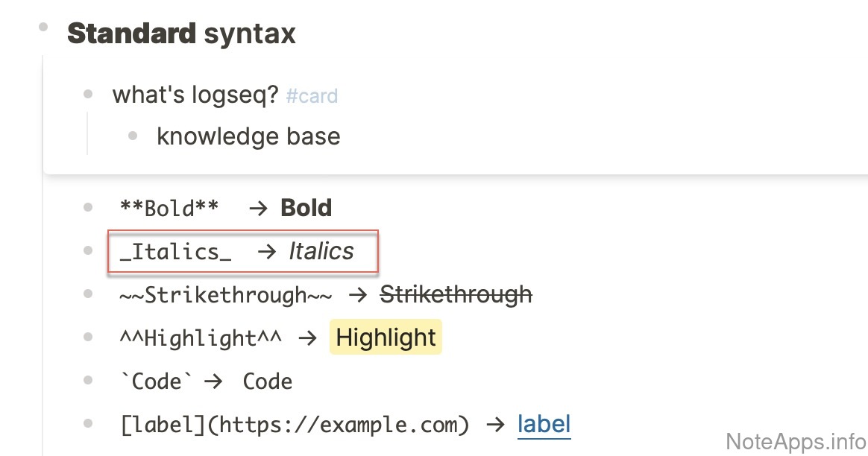868x456 pixels.
Task: Click the rendered italic Italics word
Action: click(321, 251)
